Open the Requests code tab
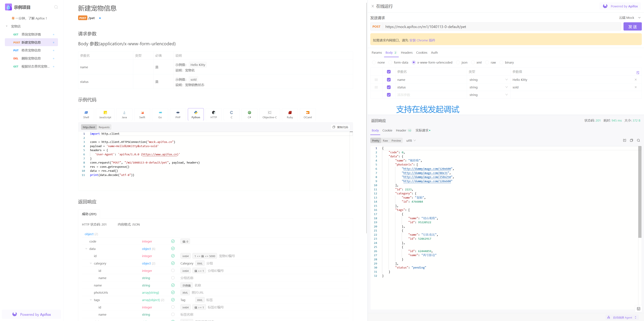The width and height of the screenshot is (644, 321). point(104,127)
